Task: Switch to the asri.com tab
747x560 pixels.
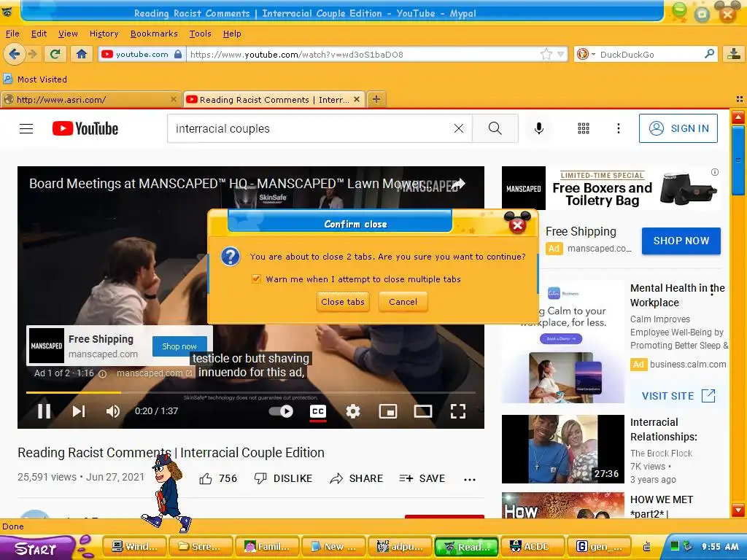Action: click(x=90, y=99)
